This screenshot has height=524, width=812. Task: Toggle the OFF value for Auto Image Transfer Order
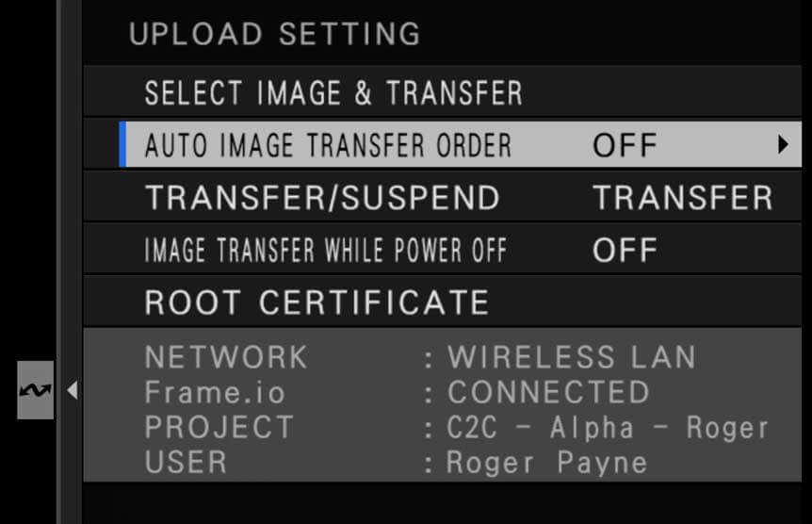[625, 146]
